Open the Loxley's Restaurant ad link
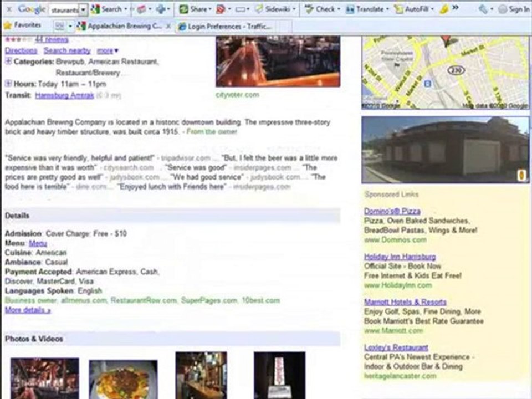Viewport: 532px width, 399px height. pos(396,347)
